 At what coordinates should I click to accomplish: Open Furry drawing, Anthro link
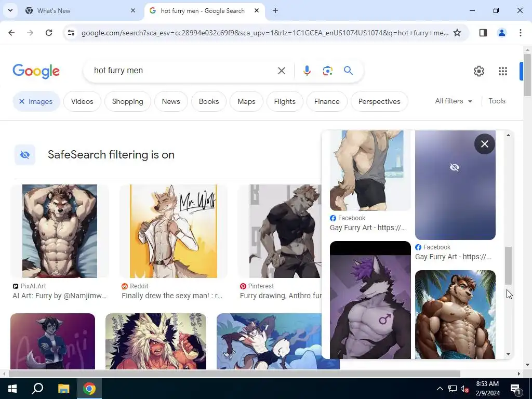click(x=281, y=296)
